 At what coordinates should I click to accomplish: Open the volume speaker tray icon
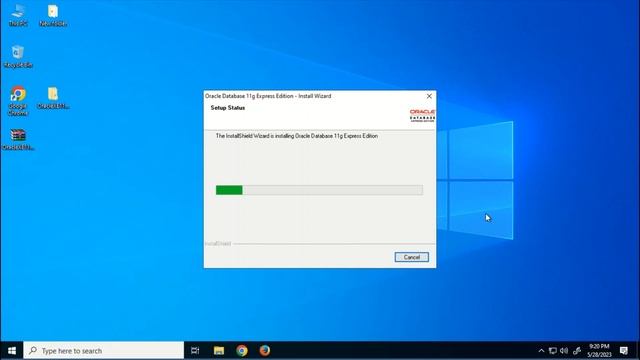click(x=564, y=351)
